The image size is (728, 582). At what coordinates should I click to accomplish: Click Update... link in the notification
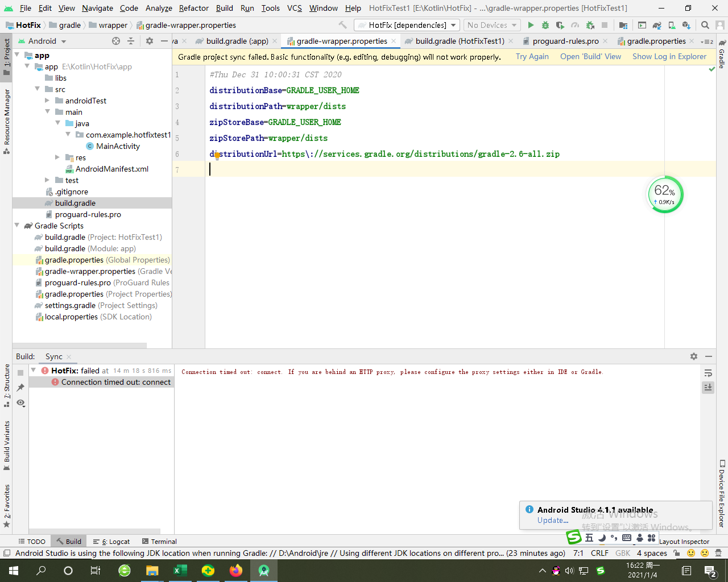click(x=553, y=520)
